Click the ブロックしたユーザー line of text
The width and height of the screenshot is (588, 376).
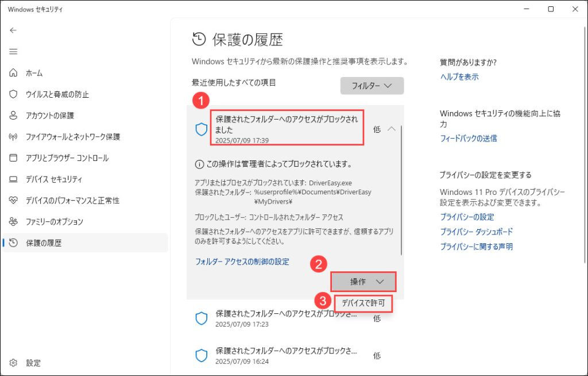coord(269,217)
